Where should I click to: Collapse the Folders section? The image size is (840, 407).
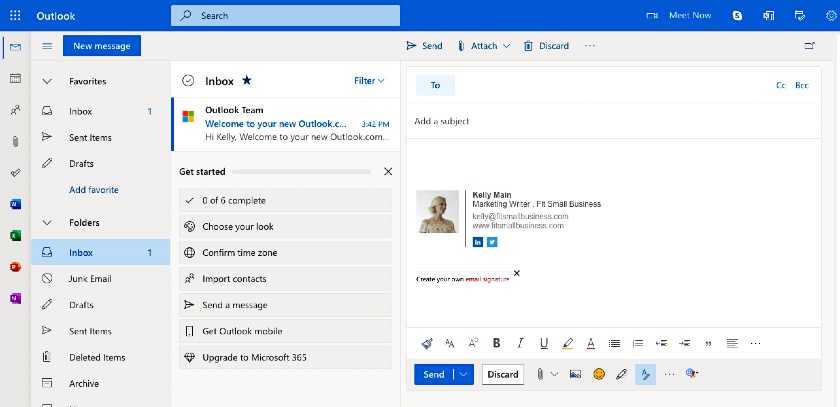pos(47,223)
